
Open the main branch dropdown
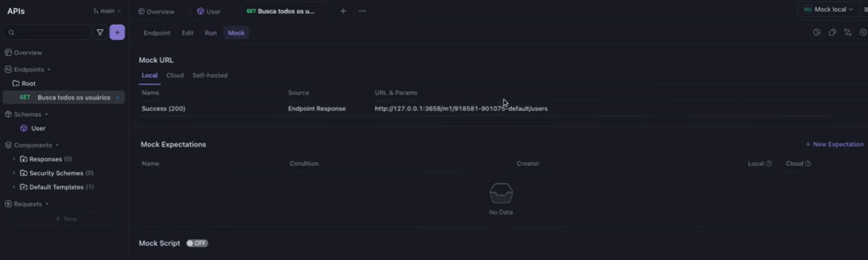click(107, 11)
